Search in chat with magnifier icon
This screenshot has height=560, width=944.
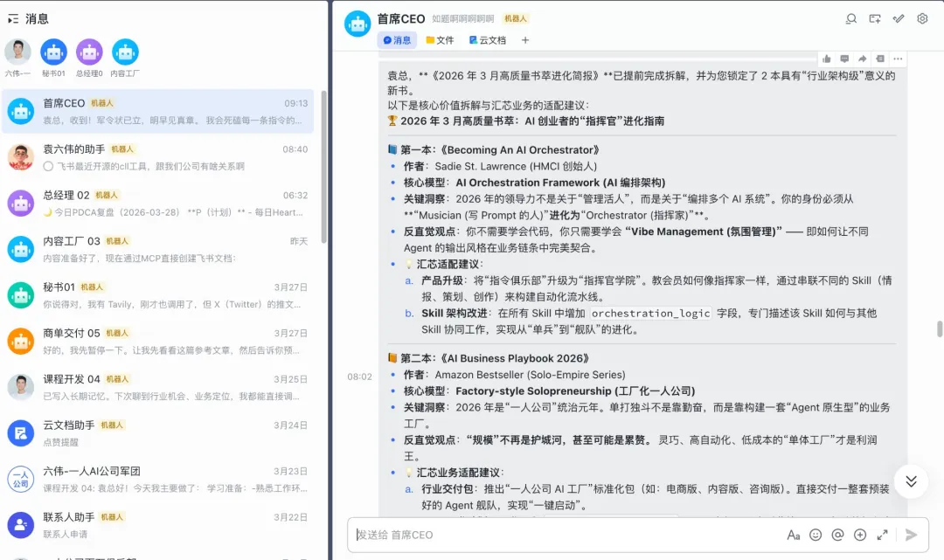(850, 19)
